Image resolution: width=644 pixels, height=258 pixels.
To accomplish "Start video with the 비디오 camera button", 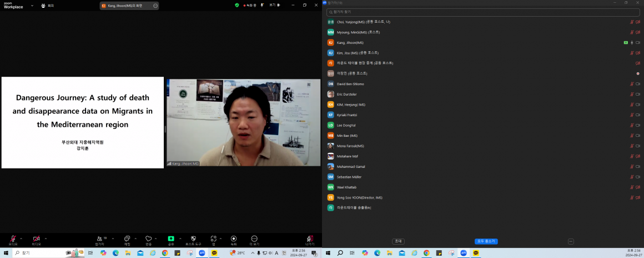I will pos(36,239).
